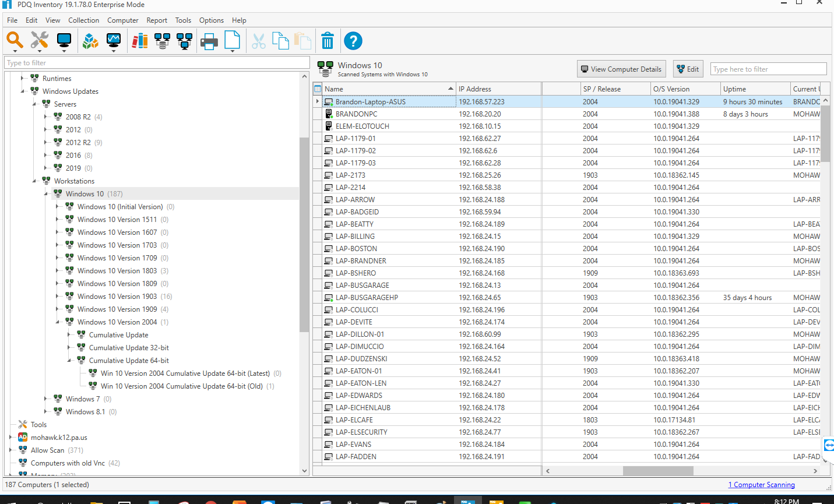
Task: Click the books library toolbar icon
Action: tap(140, 41)
